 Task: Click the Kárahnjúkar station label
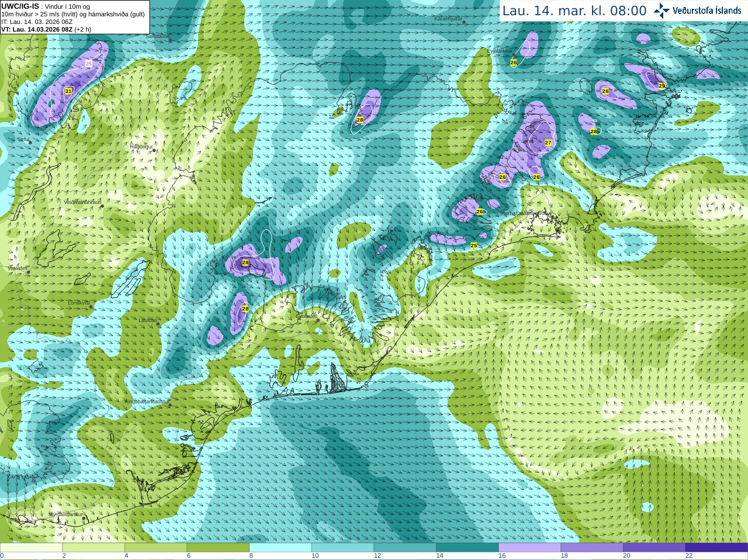click(448, 19)
